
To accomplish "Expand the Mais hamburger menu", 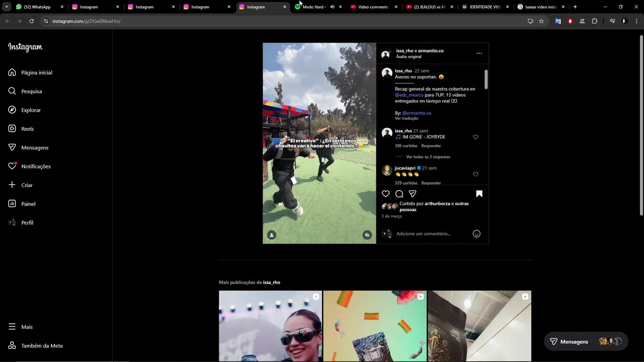I will (12, 327).
